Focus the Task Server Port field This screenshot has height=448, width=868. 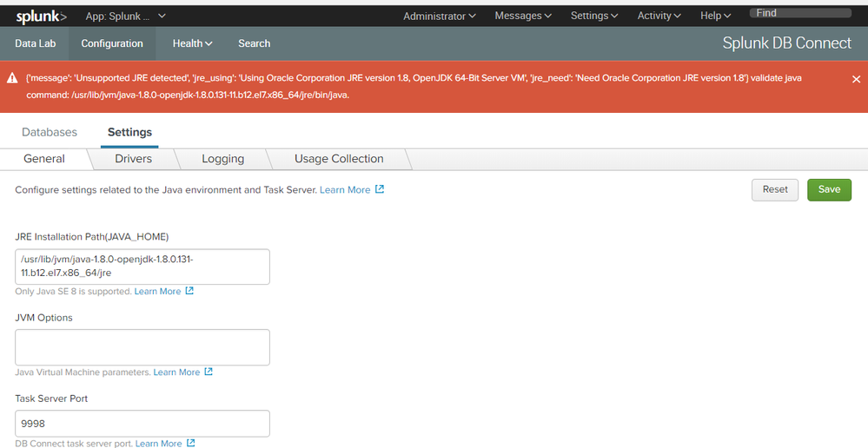point(142,424)
